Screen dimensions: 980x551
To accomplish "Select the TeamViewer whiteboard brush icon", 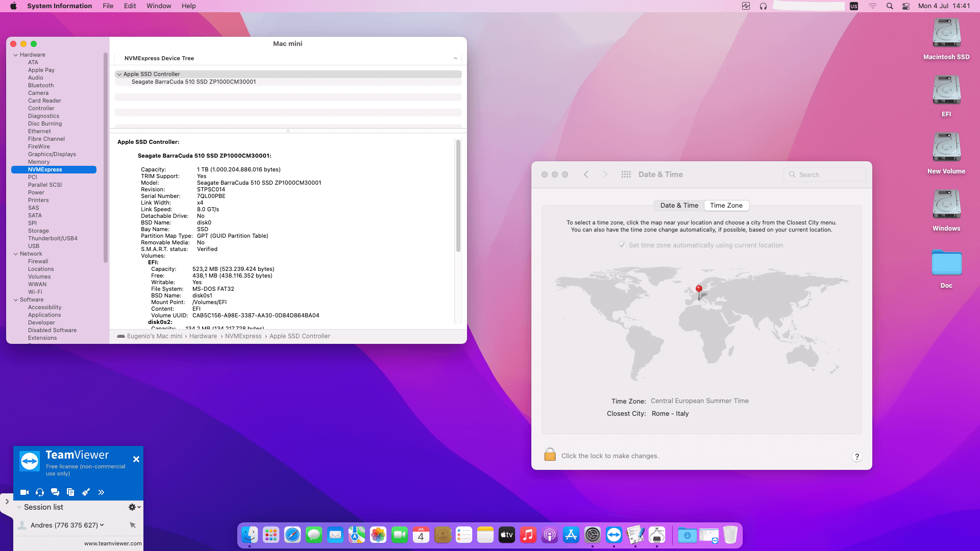I will (86, 492).
